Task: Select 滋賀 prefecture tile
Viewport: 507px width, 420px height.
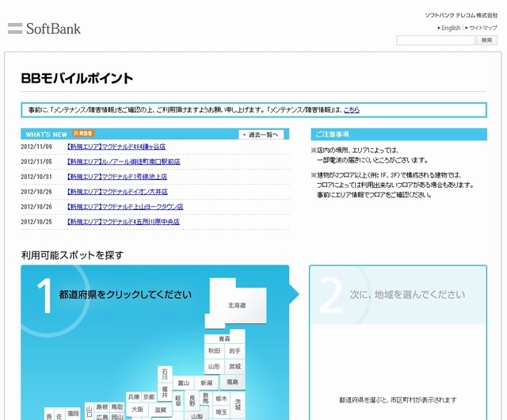Action: click(160, 410)
